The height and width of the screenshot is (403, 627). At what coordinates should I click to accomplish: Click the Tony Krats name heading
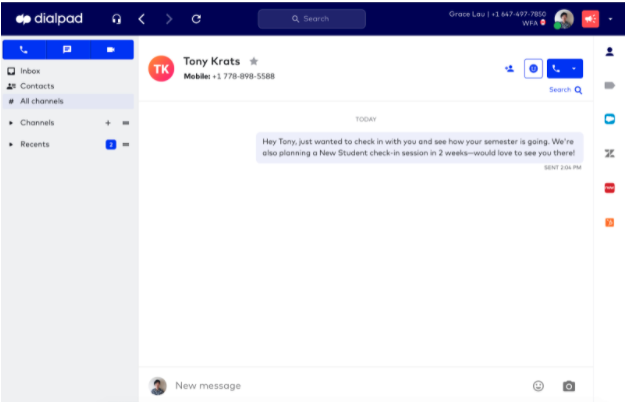pyautogui.click(x=212, y=61)
